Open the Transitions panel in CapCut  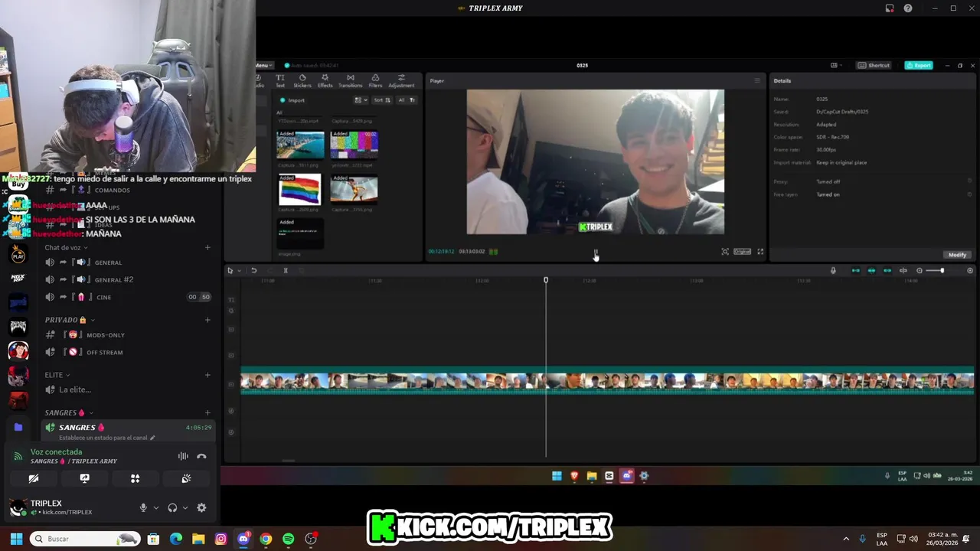[x=350, y=80]
